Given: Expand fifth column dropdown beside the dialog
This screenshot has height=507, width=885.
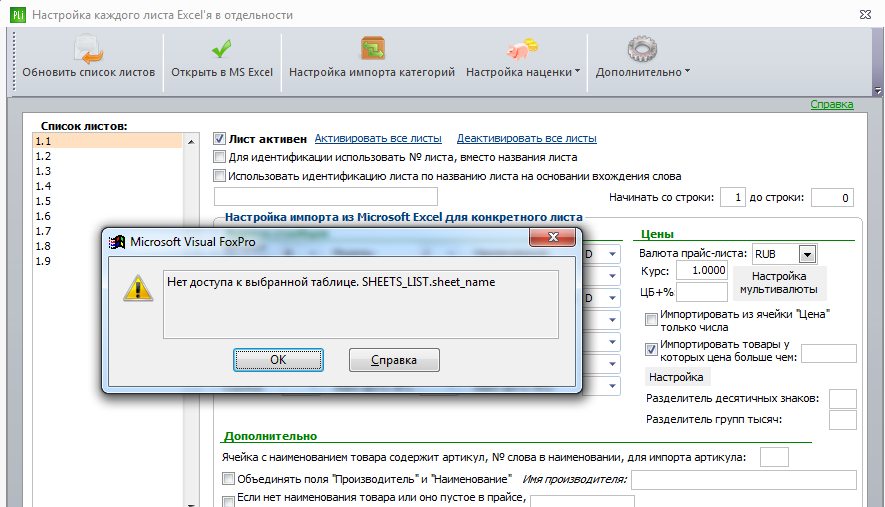Looking at the screenshot, I should pyautogui.click(x=612, y=342).
